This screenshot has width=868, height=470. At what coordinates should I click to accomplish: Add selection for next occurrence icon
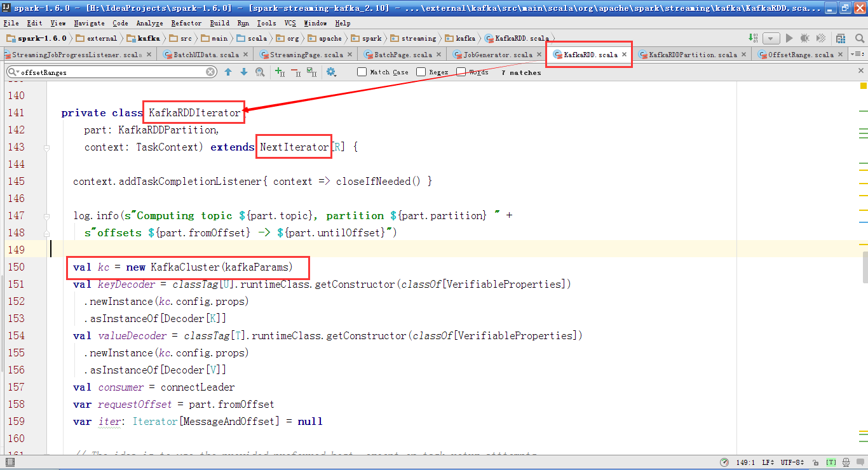[280, 72]
